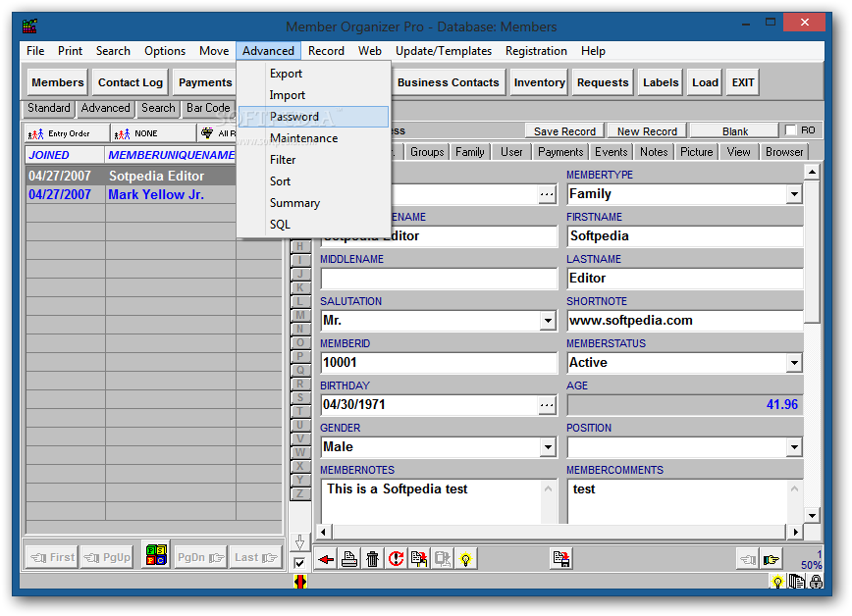Open the Business Contacts database
This screenshot has width=852, height=616.
click(448, 82)
